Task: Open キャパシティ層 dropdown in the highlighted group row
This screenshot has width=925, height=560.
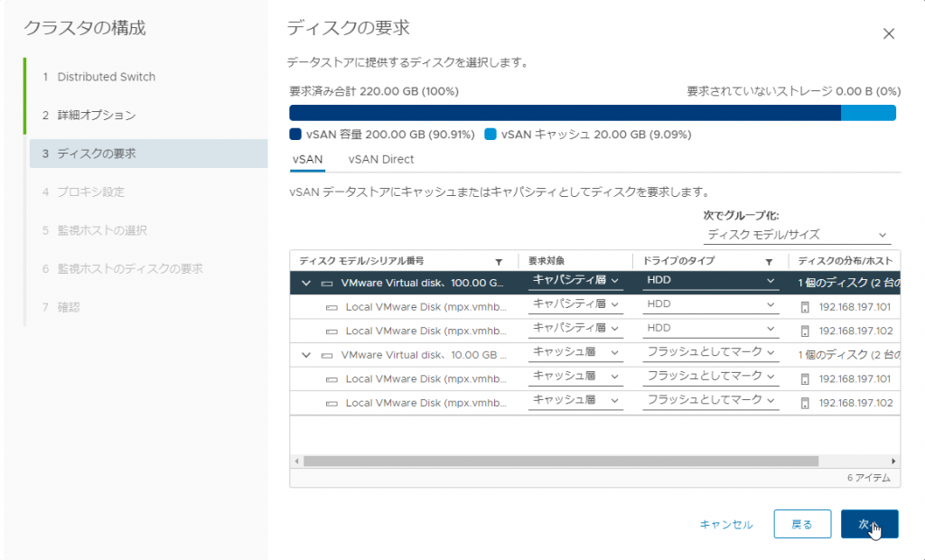Action: point(575,281)
